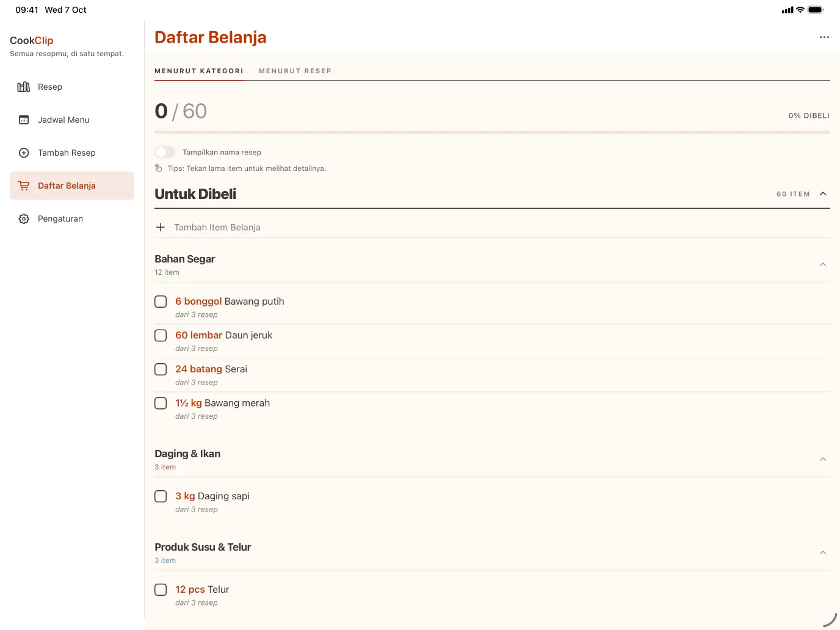Viewport: 840px width, 630px height.
Task: Click the CookClip logo text
Action: point(32,40)
